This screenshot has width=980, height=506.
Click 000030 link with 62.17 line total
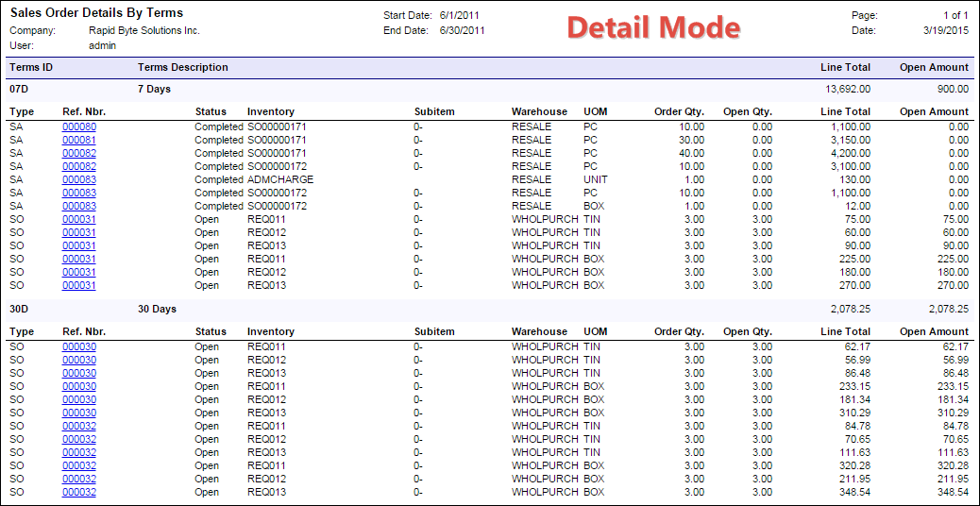[79, 346]
